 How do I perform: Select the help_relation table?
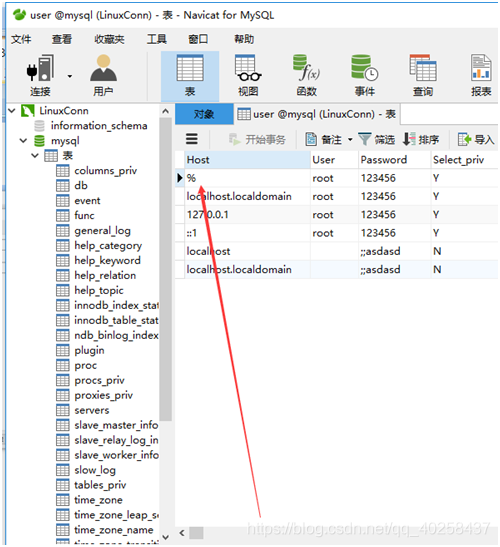tap(105, 276)
